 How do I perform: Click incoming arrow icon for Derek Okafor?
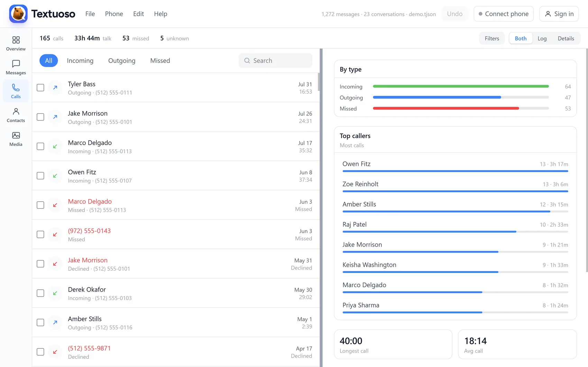(55, 293)
